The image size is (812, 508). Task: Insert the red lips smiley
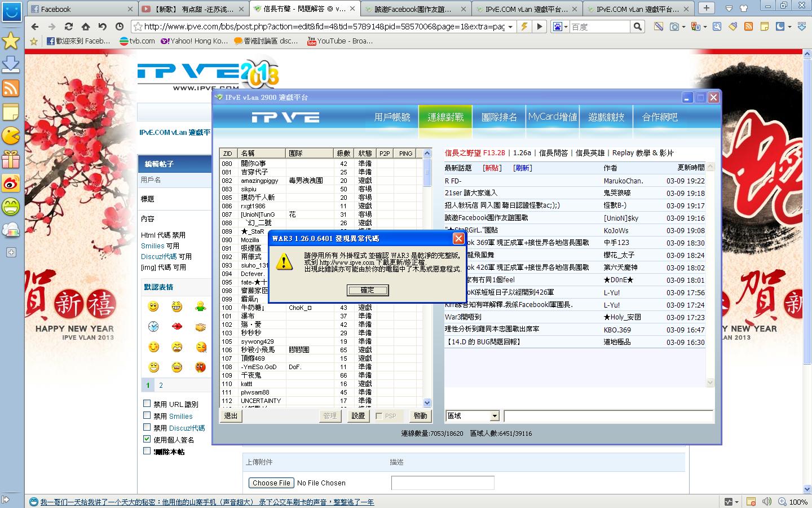point(176,327)
